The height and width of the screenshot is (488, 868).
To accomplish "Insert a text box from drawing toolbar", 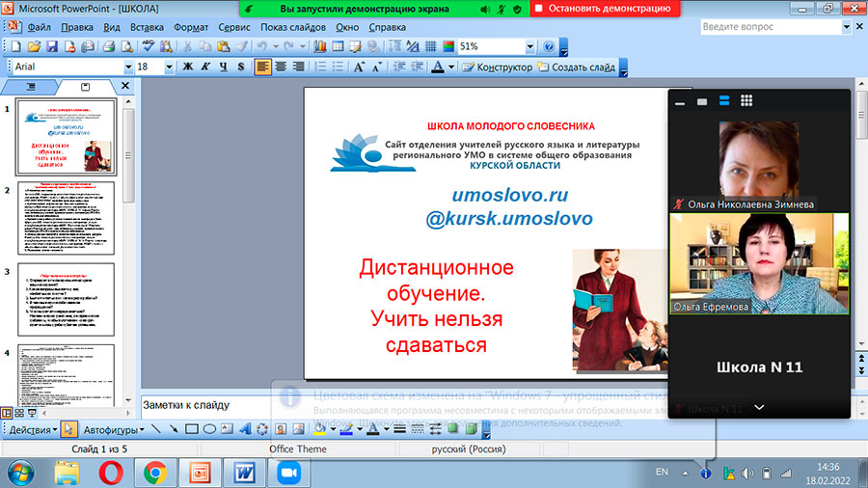I will (227, 429).
